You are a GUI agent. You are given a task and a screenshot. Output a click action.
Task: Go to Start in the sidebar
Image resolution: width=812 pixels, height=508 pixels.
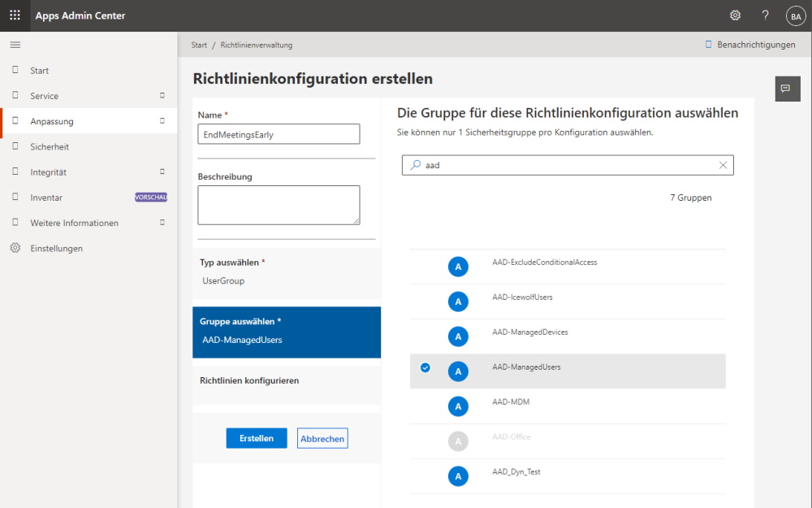(x=39, y=71)
